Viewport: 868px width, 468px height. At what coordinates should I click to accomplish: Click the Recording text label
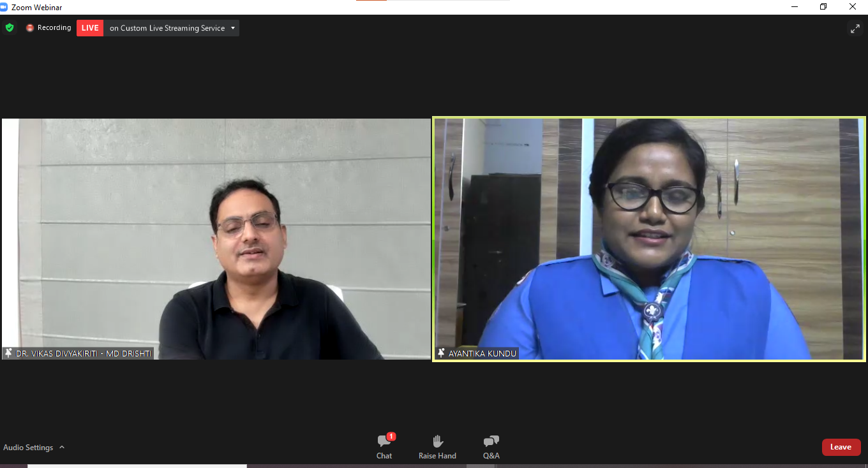point(54,28)
